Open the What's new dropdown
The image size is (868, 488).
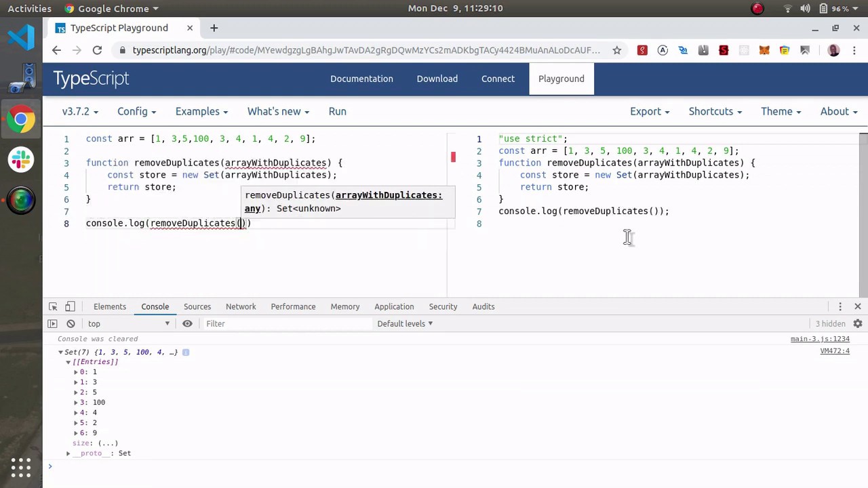278,111
